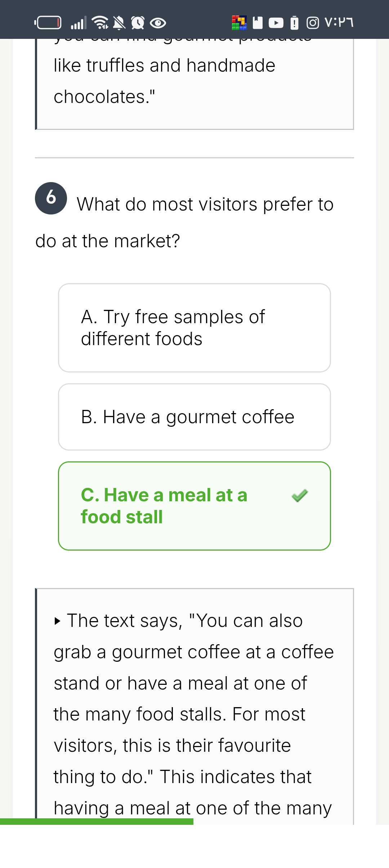This screenshot has height=868, width=389.
Task: Tap the green quiz progress bar
Action: pos(97,822)
